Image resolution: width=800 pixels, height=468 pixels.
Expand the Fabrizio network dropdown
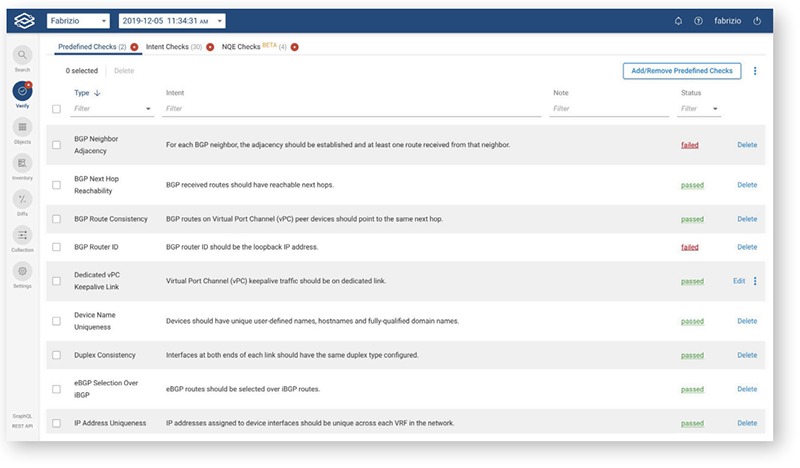point(78,21)
